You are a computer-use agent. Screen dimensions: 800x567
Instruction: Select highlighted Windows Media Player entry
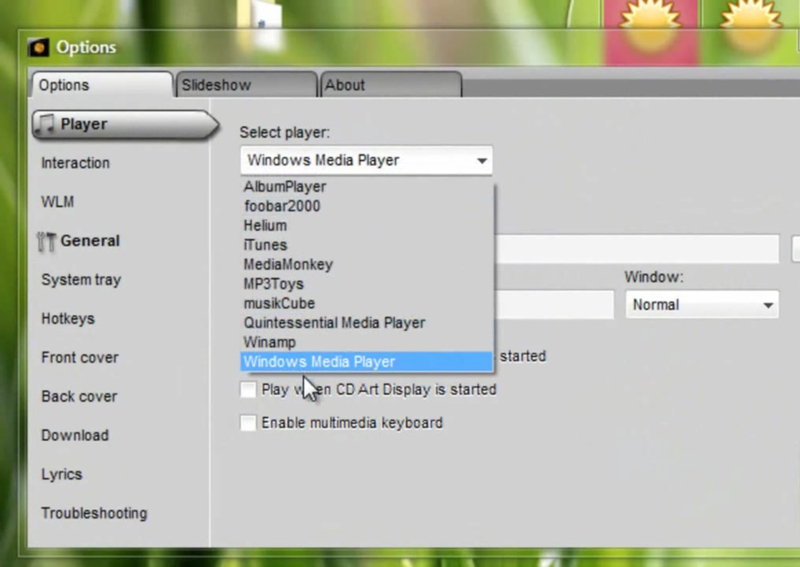pyautogui.click(x=366, y=362)
